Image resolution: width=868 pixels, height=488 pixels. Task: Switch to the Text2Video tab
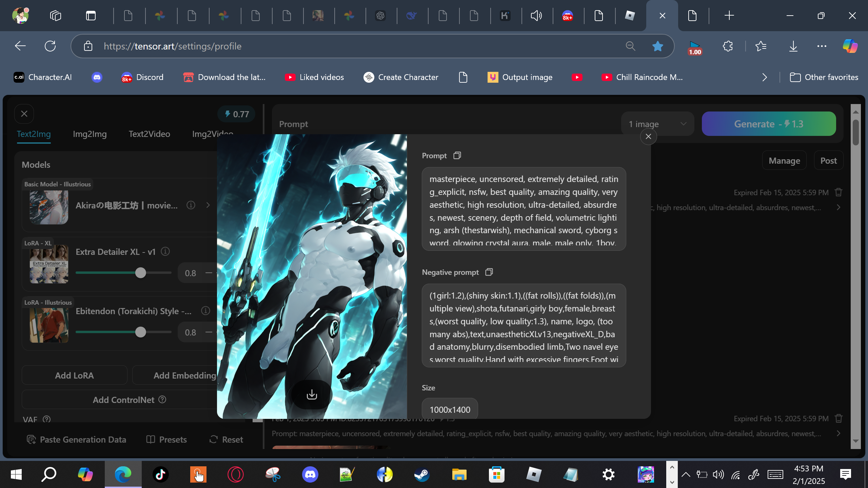click(x=149, y=134)
